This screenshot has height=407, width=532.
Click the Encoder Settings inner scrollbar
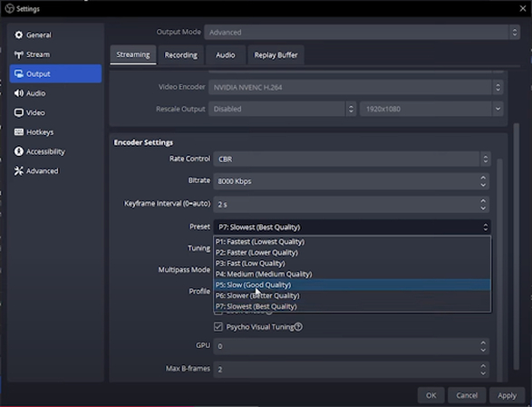point(499,270)
